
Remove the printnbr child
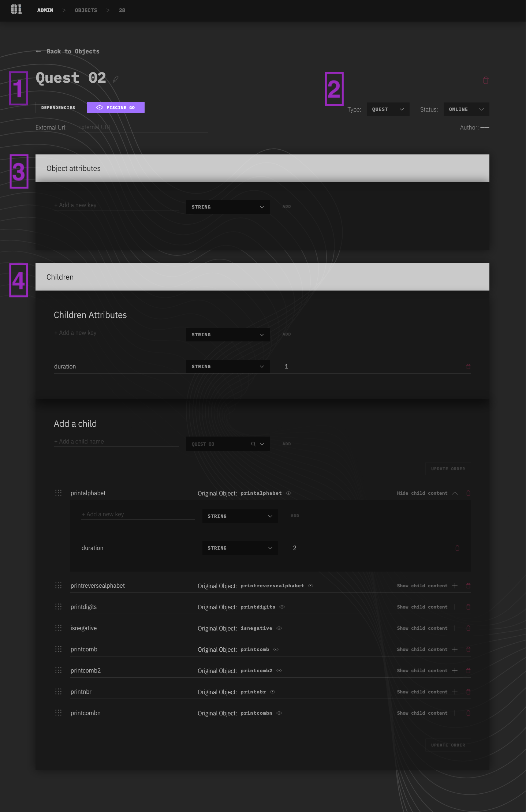[x=468, y=692]
